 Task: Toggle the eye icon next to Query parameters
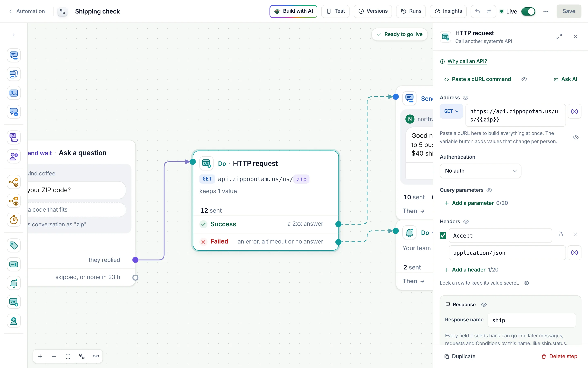(489, 190)
